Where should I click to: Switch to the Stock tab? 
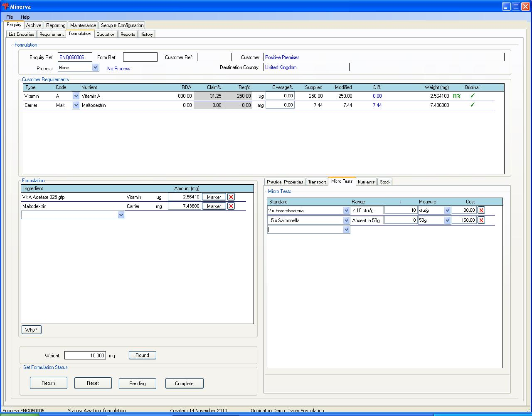coord(385,182)
